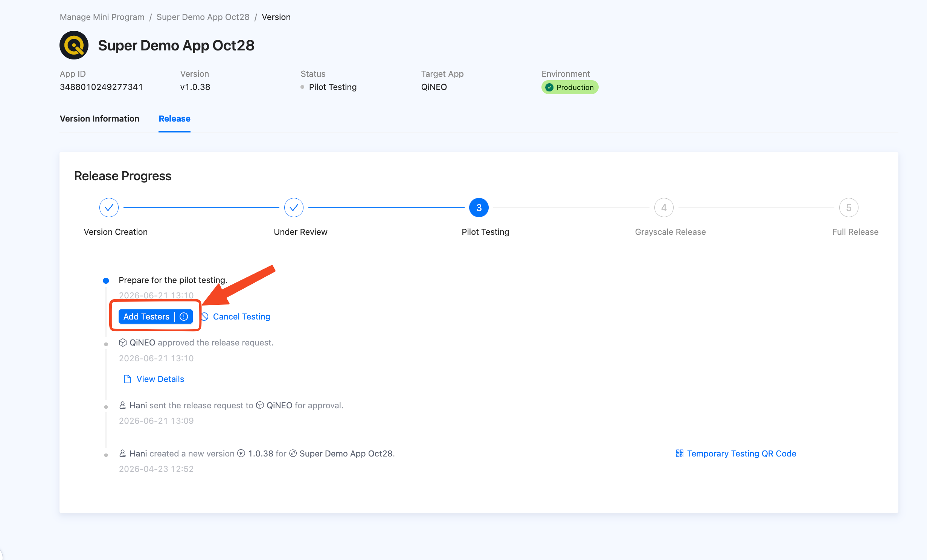This screenshot has width=927, height=560.
Task: Click the blue timeline dot for pilot testing
Action: [106, 280]
